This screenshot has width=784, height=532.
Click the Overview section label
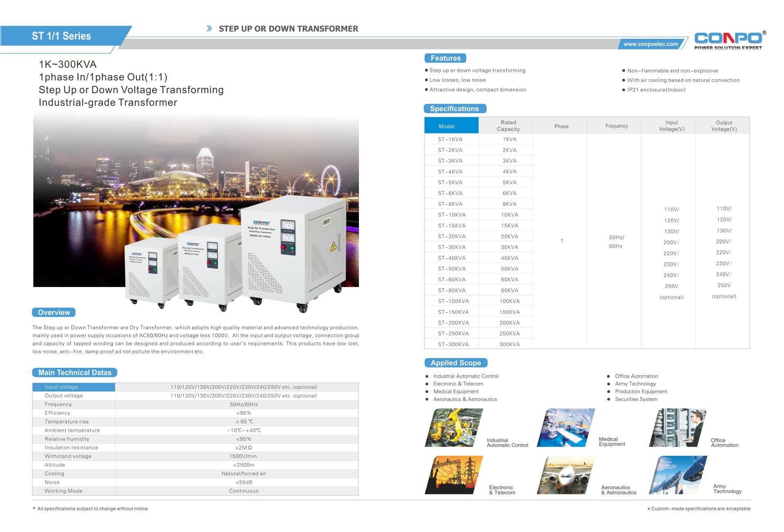[x=53, y=312]
